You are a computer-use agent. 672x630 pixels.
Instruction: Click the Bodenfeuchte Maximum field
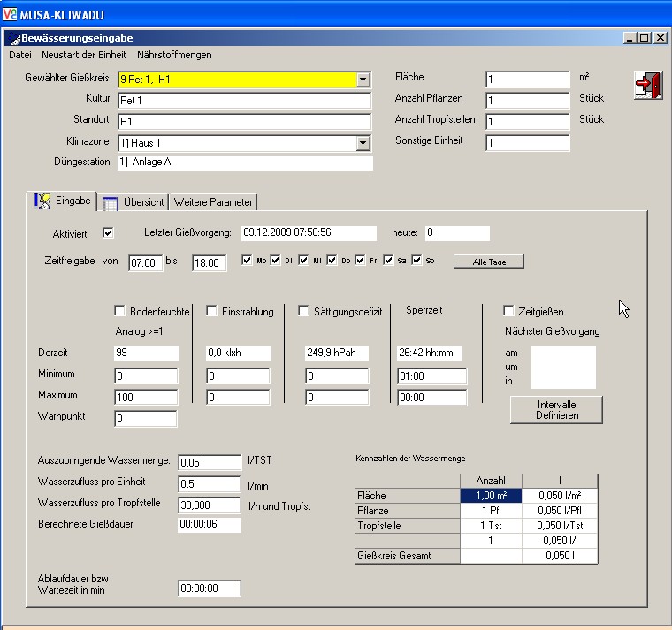[x=146, y=398]
